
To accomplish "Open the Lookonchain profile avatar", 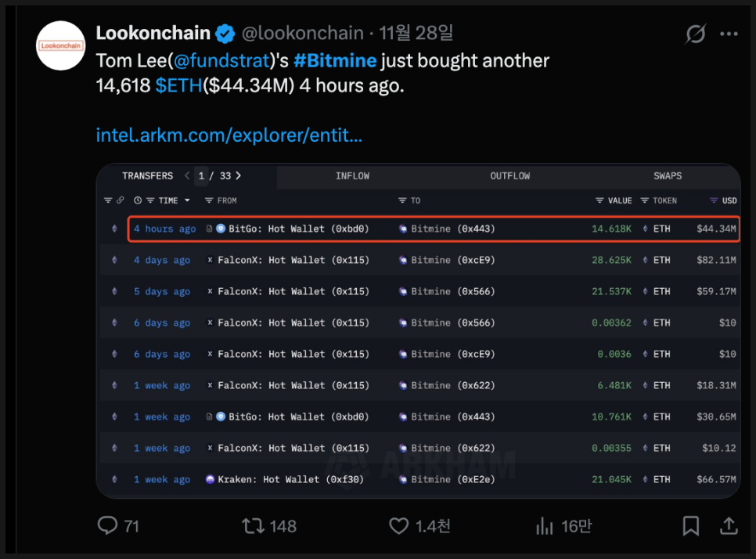I will pos(61,45).
